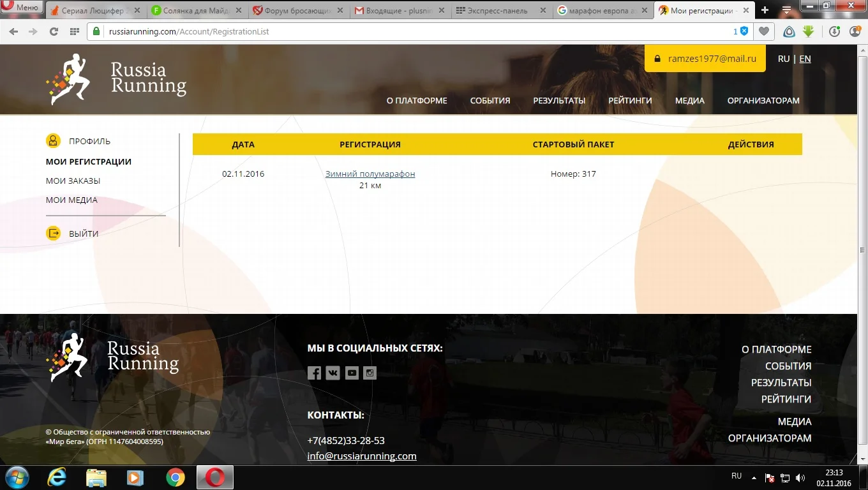Open Russia Running's Facebook page

click(x=314, y=373)
